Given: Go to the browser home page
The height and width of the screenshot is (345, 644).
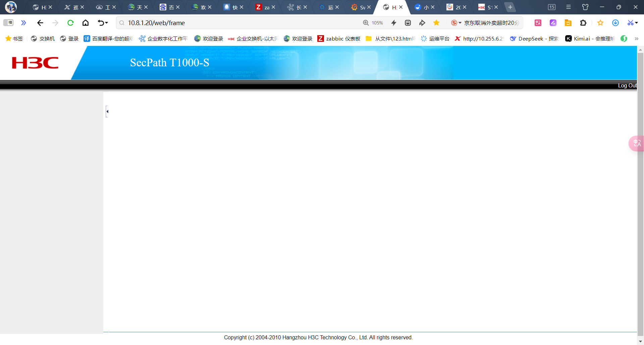Looking at the screenshot, I should [86, 23].
